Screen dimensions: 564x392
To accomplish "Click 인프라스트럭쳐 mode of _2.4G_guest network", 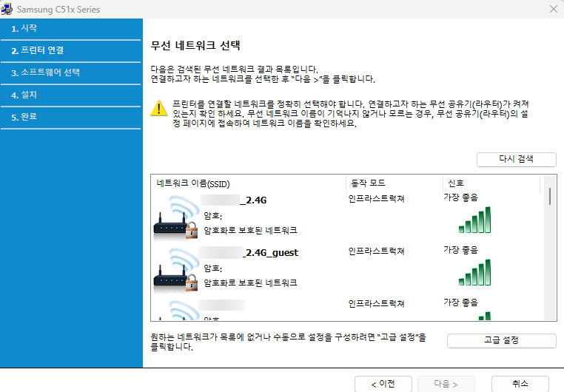I will pyautogui.click(x=376, y=251).
